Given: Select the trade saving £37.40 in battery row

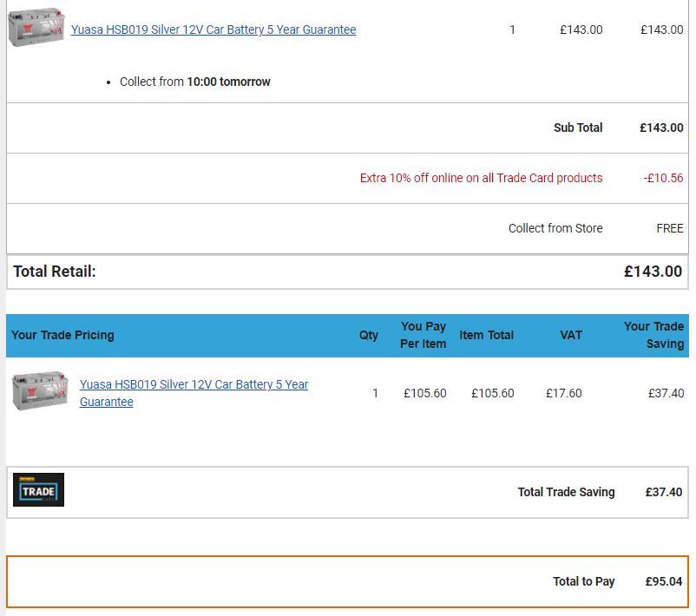Looking at the screenshot, I should pyautogui.click(x=666, y=393).
